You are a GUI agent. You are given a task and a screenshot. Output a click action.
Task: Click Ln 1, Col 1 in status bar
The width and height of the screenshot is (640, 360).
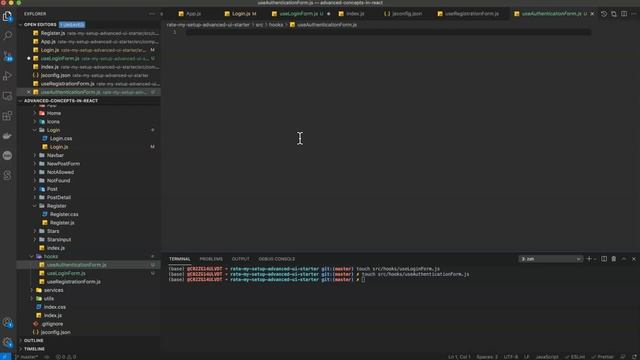point(459,357)
